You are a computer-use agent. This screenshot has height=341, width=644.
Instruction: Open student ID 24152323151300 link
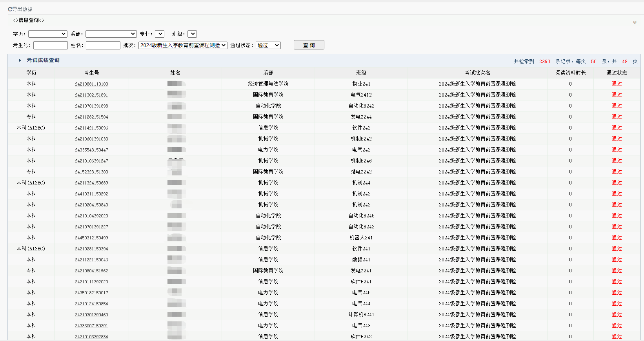point(91,172)
